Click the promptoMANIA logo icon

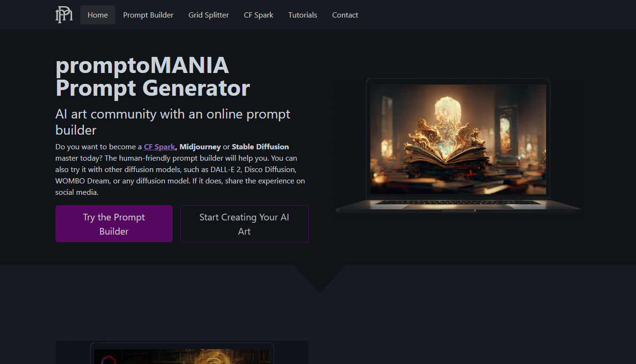coord(64,15)
